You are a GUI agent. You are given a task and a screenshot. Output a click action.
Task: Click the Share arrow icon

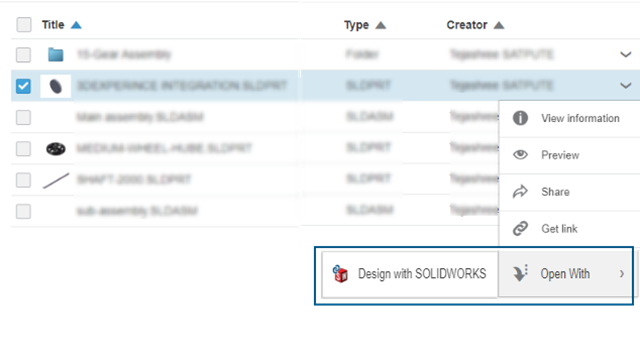[x=520, y=192]
